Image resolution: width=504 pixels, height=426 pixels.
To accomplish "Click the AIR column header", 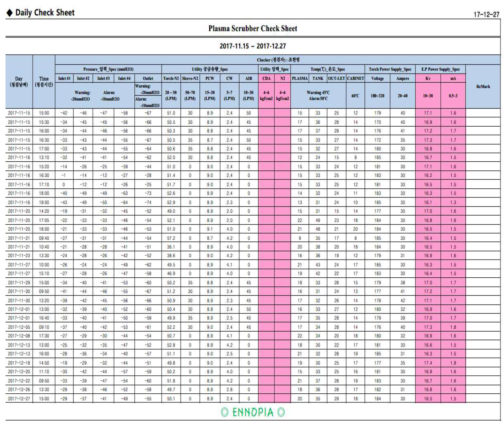I will (x=248, y=78).
